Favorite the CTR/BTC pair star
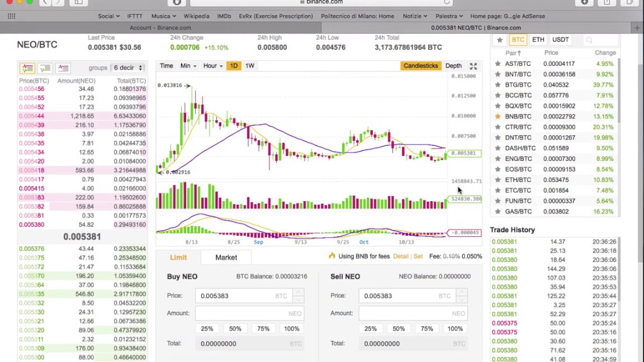Screen dimensions: 644x362 (498, 127)
